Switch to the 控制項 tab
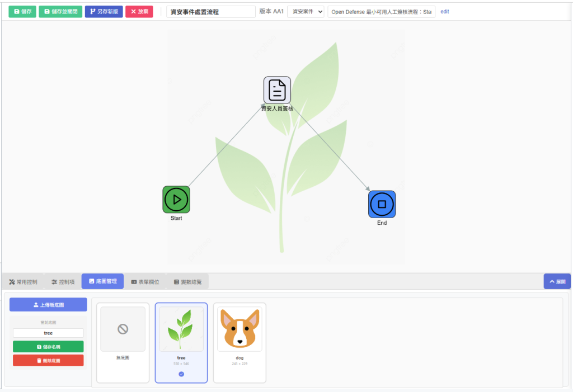 [x=63, y=282]
